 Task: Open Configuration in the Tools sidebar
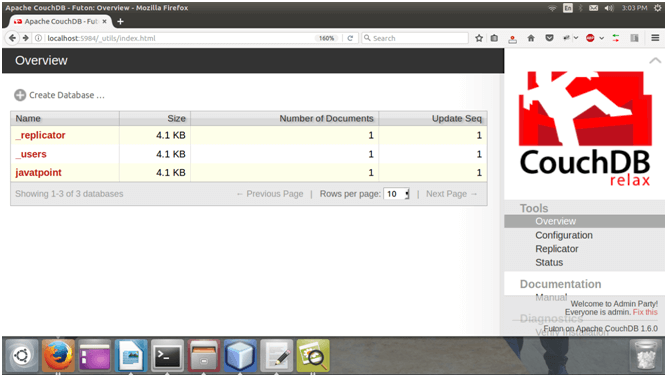[x=564, y=235]
